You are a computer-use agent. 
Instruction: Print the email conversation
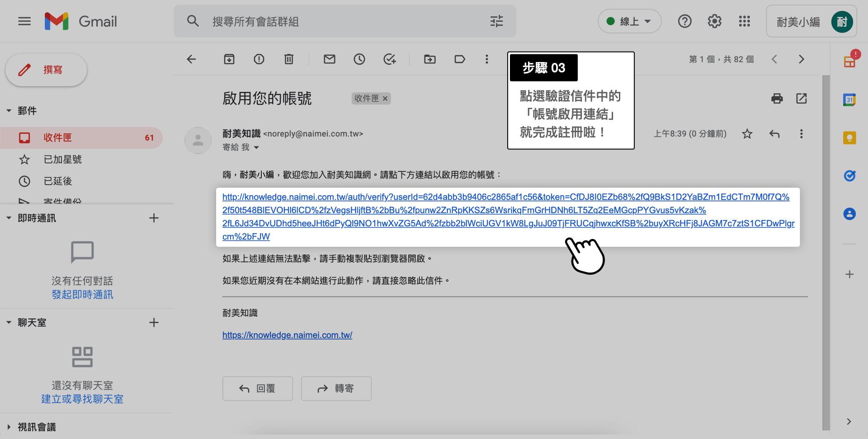pyautogui.click(x=777, y=99)
